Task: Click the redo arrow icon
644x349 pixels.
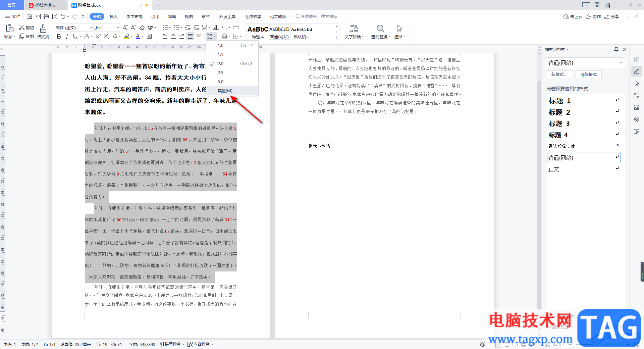Action: point(74,16)
